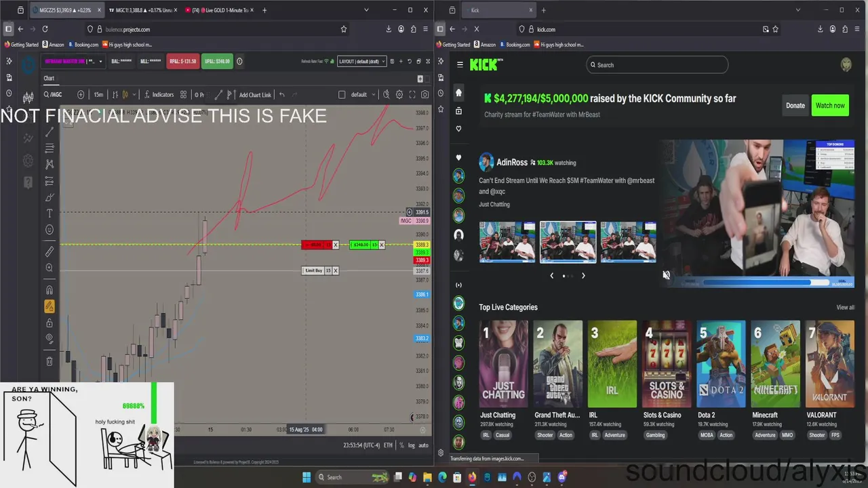This screenshot has width=868, height=488.
Task: Open AdinRoss channel name link
Action: (x=512, y=163)
